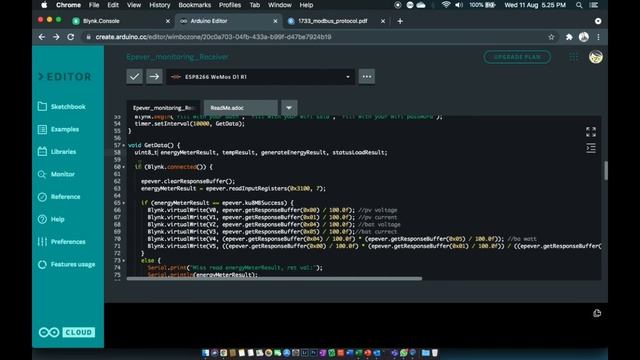Bookmark this page with the star
The width and height of the screenshot is (640, 360).
click(x=551, y=37)
